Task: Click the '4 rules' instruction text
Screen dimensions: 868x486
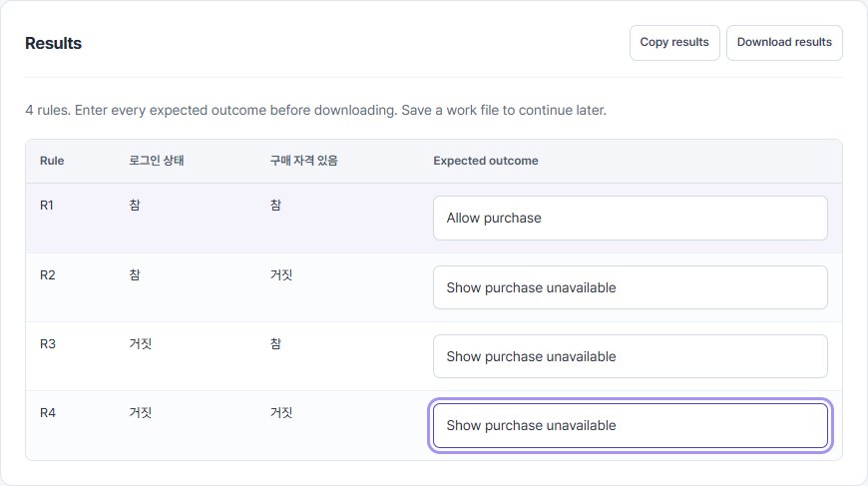Action: click(315, 110)
